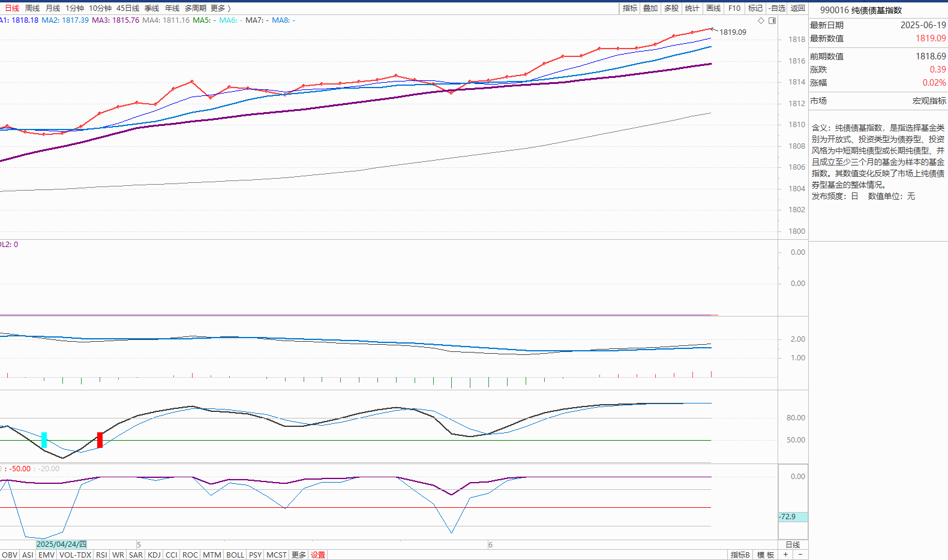Click the 涨幅 0.02% value
The width and height of the screenshot is (948, 560).
pos(934,83)
